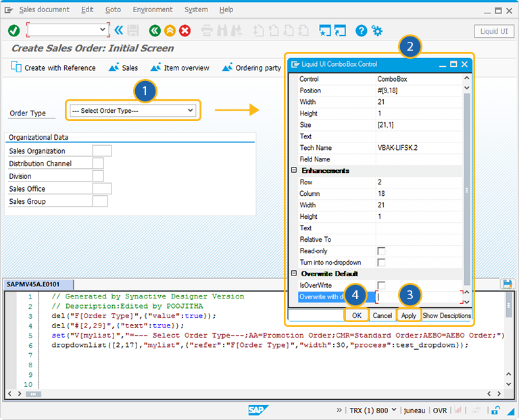519x420 pixels.
Task: Tick the IsOverWrite checkbox
Action: (x=381, y=286)
